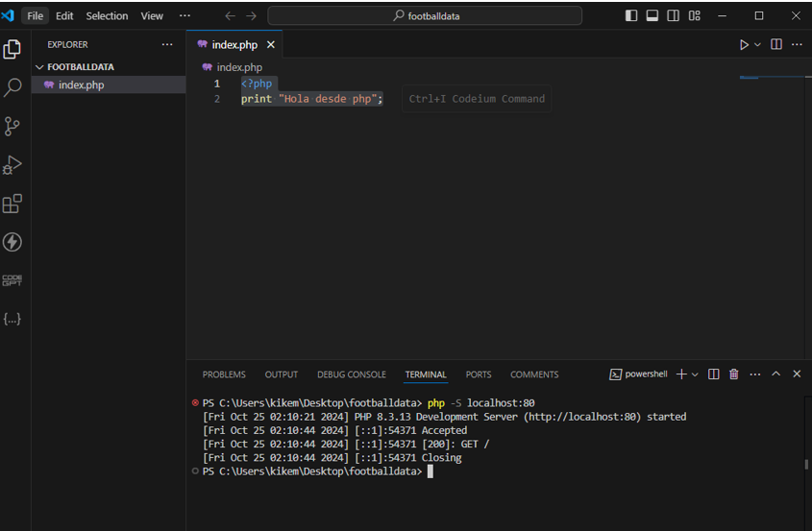This screenshot has height=531, width=812.
Task: Toggle the primary side bar layout button
Action: pos(631,16)
